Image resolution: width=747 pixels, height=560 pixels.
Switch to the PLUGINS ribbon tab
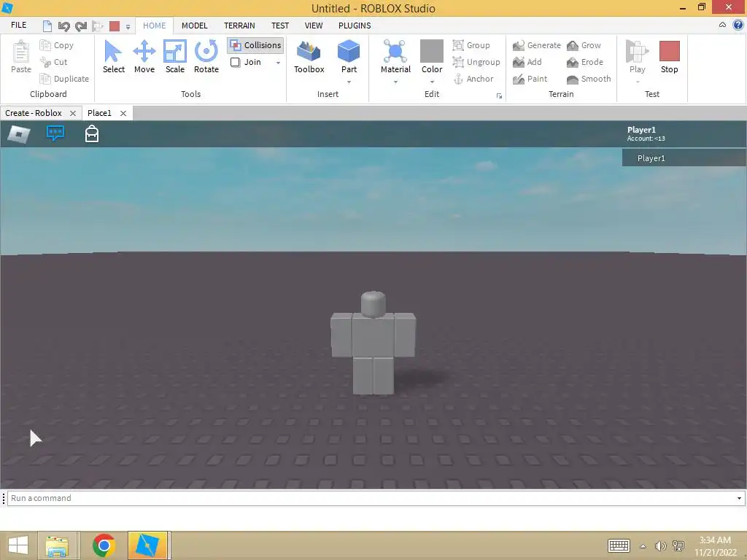coord(355,26)
